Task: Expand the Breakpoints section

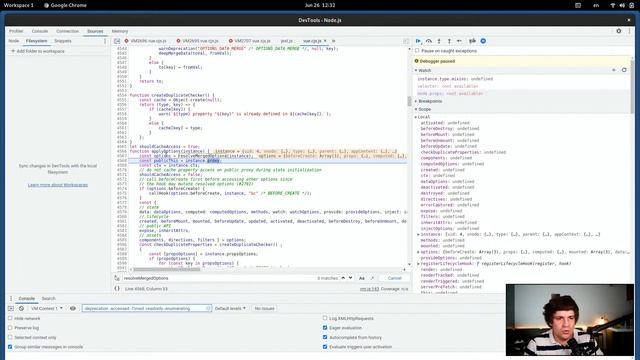Action: click(x=428, y=101)
